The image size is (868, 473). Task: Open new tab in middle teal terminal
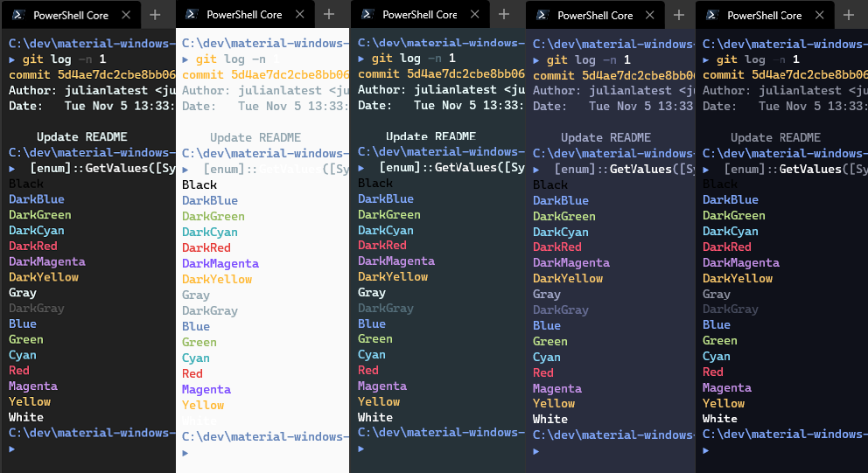(x=504, y=14)
